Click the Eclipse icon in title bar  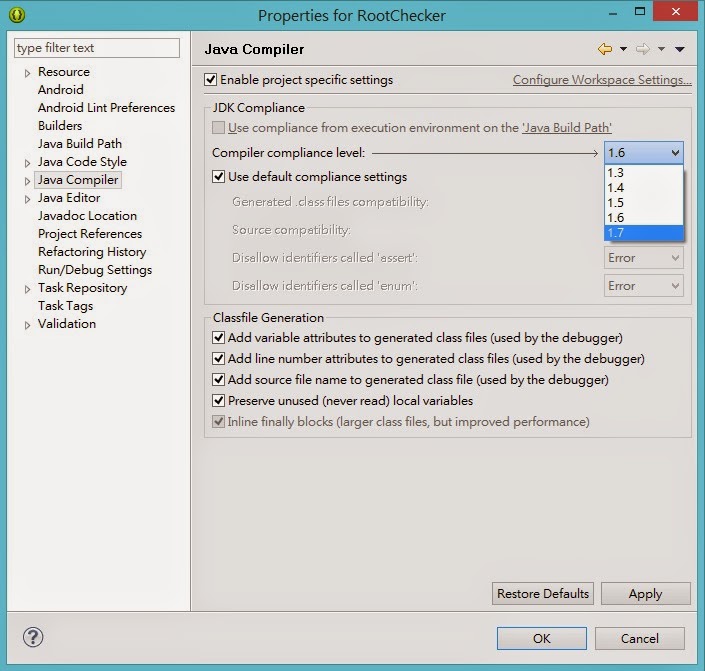tap(17, 15)
